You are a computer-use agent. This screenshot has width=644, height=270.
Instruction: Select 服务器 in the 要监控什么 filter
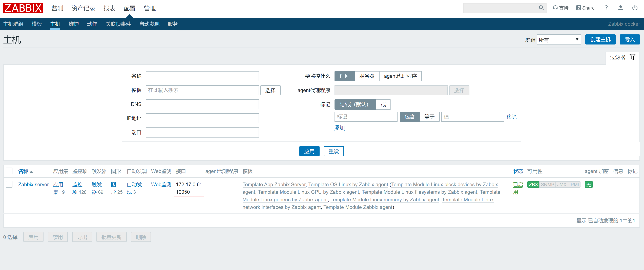click(367, 76)
